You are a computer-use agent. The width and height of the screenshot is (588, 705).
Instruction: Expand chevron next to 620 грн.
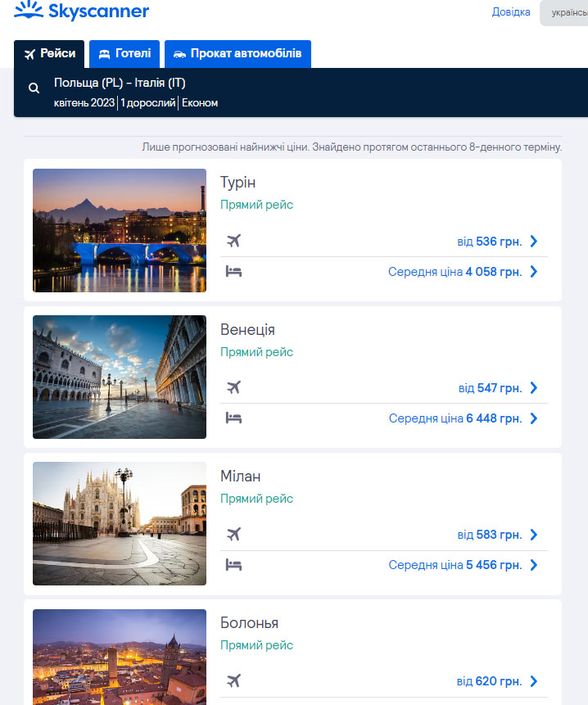[x=534, y=681]
